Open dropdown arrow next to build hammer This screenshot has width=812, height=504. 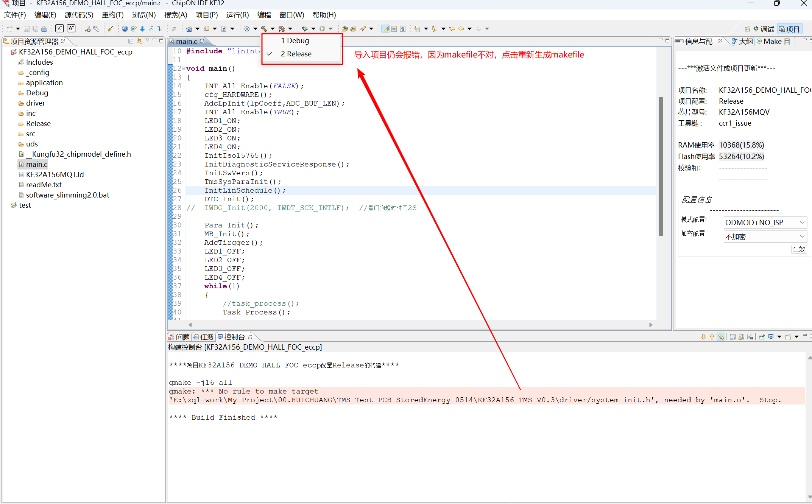tap(273, 29)
